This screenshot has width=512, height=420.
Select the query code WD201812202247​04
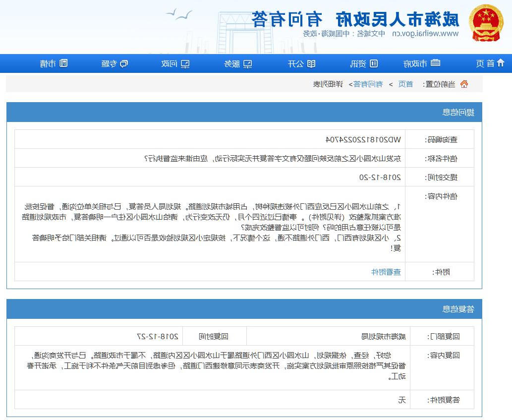point(363,140)
